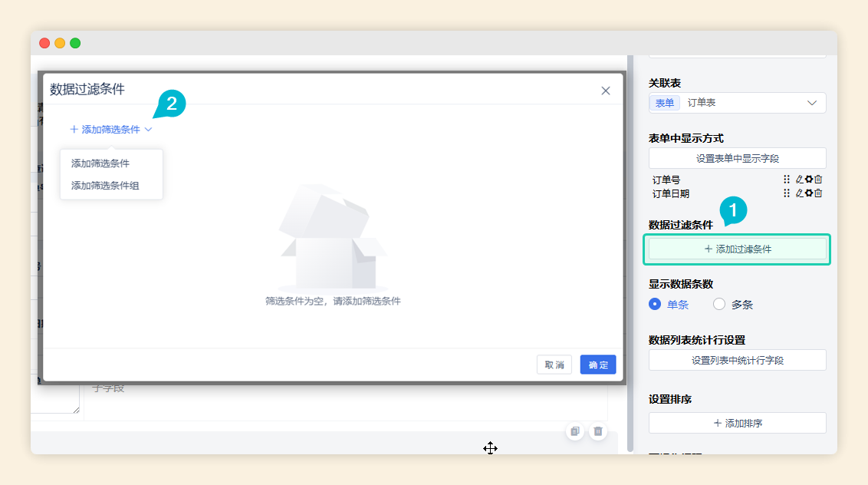This screenshot has width=868, height=485.
Task: Select the 多条 radio option
Action: pyautogui.click(x=719, y=304)
